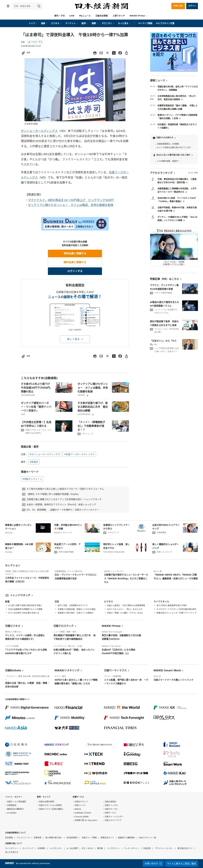Viewport: 203px width, 868px height.
Task: Open the NIKKEI Prime dropdown in header
Action: 138,15
